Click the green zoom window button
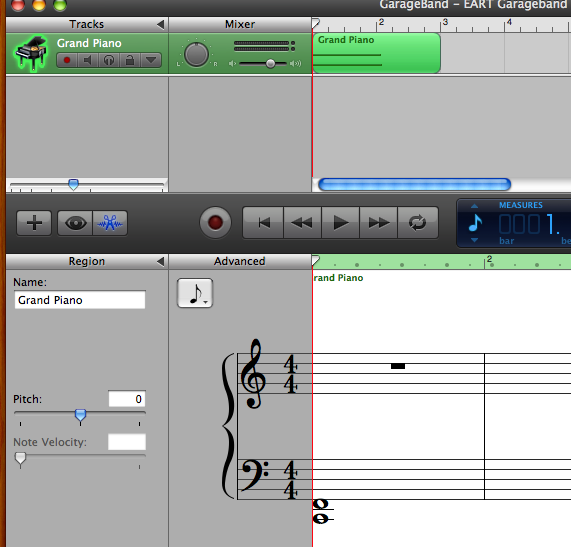 (60, 4)
